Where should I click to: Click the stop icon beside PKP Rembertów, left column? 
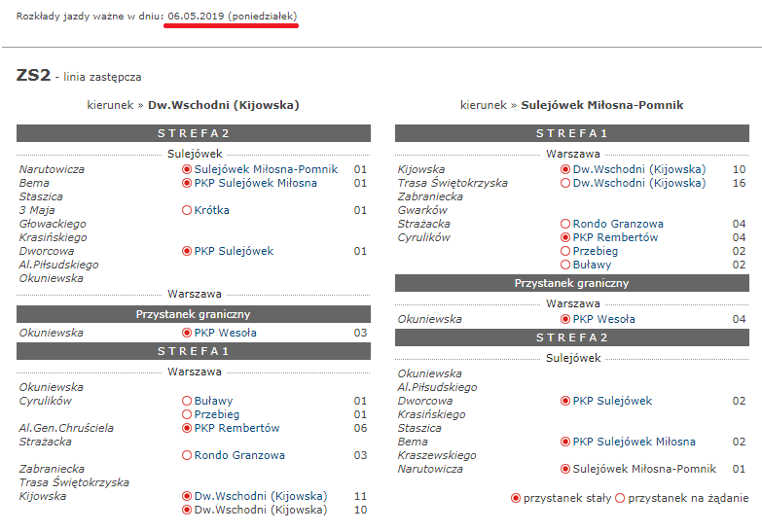coord(187,428)
